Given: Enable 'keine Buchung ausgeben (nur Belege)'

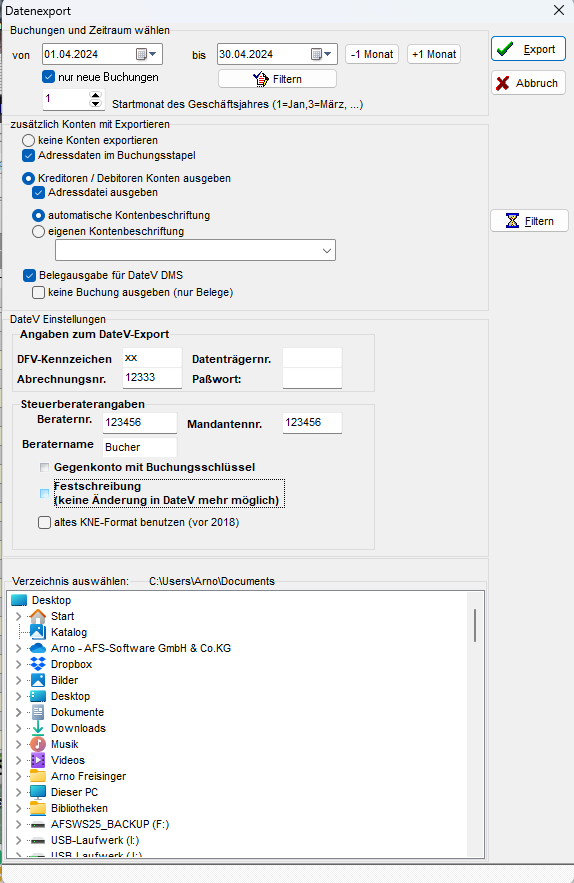Looking at the screenshot, I should [x=38, y=292].
